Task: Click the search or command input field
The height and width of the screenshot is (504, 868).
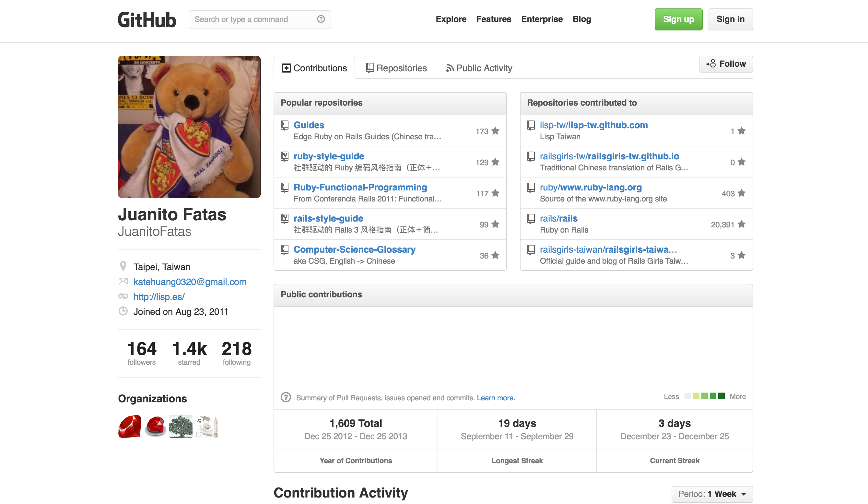Action: tap(260, 19)
